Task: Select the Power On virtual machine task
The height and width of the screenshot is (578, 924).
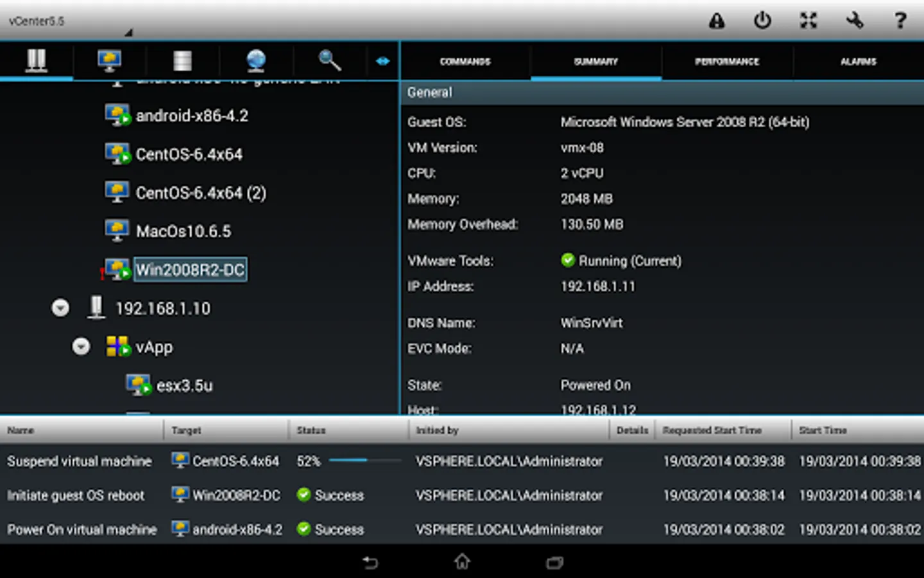Action: (462, 529)
